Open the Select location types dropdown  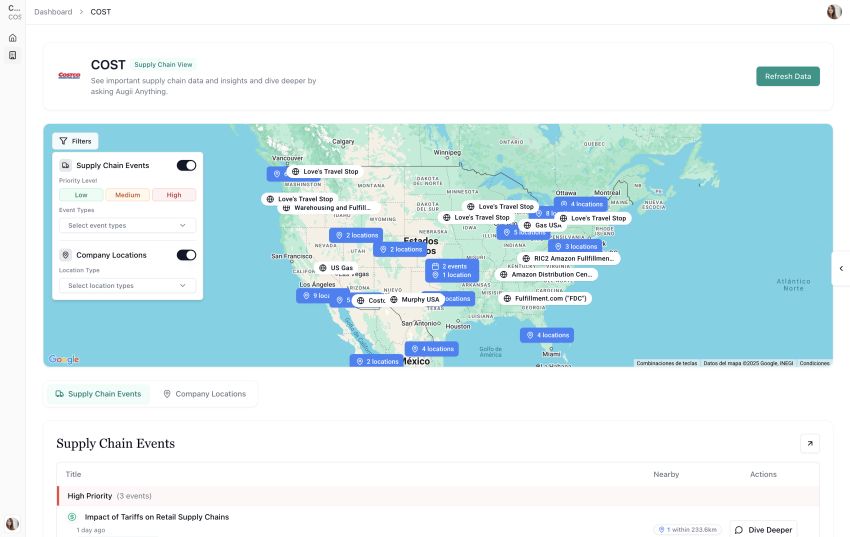pyautogui.click(x=127, y=286)
